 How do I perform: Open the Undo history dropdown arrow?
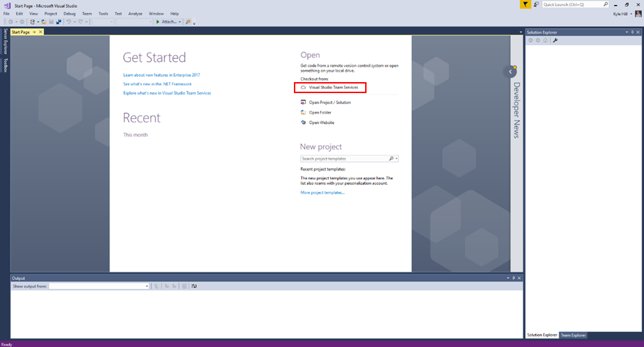(75, 22)
